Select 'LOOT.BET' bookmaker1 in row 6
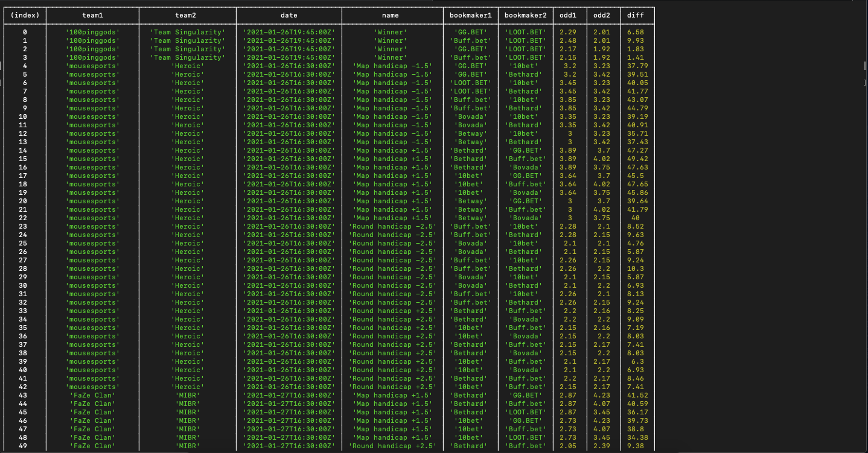Viewport: 868px width, 453px height. (471, 83)
